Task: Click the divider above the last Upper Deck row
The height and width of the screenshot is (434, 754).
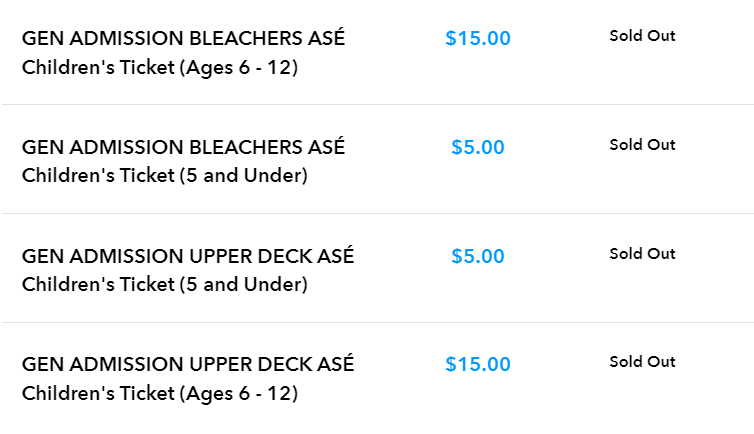Action: tap(377, 322)
